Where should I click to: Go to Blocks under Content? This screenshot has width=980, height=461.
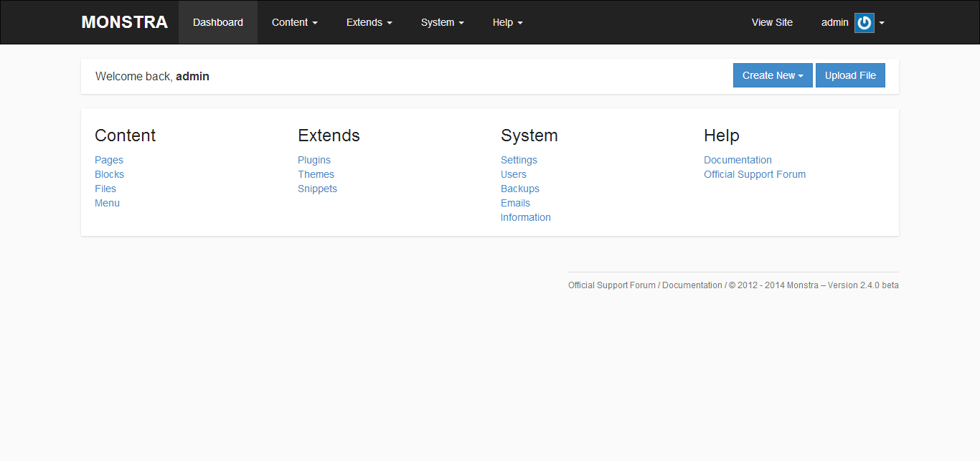point(109,174)
